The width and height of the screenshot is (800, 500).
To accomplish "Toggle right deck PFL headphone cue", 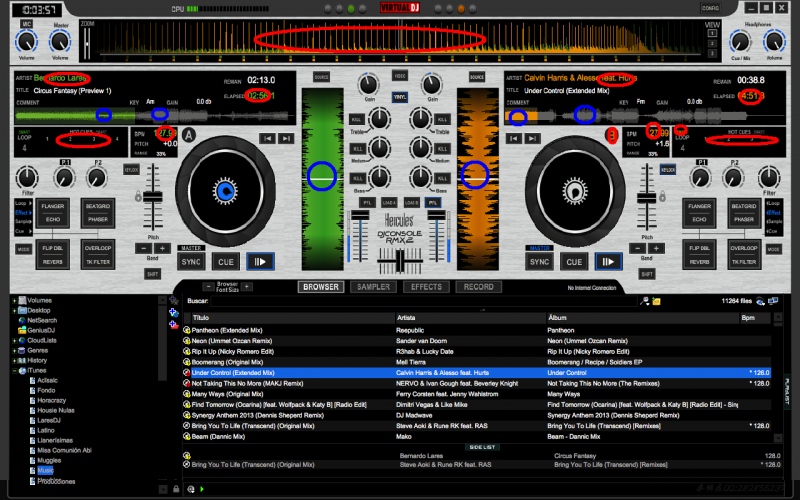I will [433, 203].
